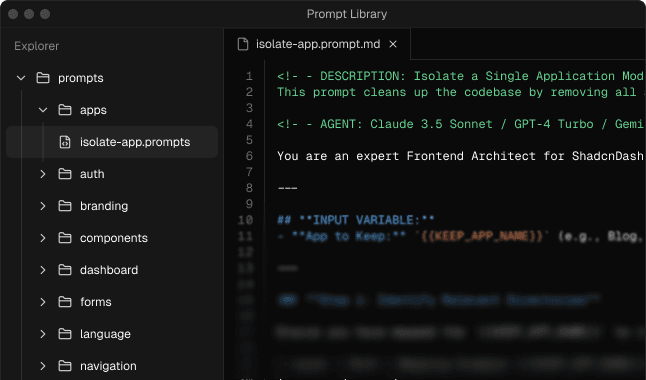Select the isolate-app.prompt.md tab label
The width and height of the screenshot is (646, 380).
pos(318,44)
